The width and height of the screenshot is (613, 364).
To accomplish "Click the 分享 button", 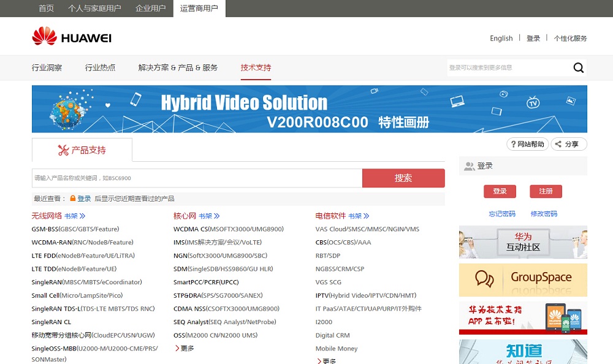I will point(569,144).
